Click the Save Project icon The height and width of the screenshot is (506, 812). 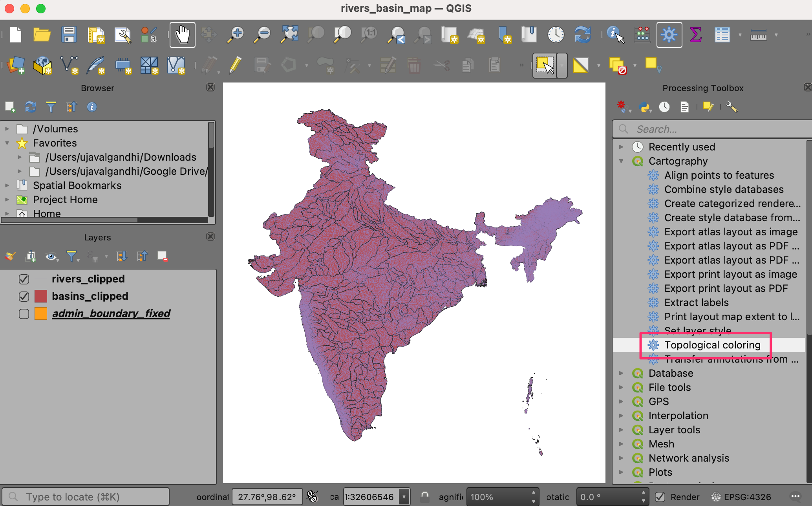69,35
